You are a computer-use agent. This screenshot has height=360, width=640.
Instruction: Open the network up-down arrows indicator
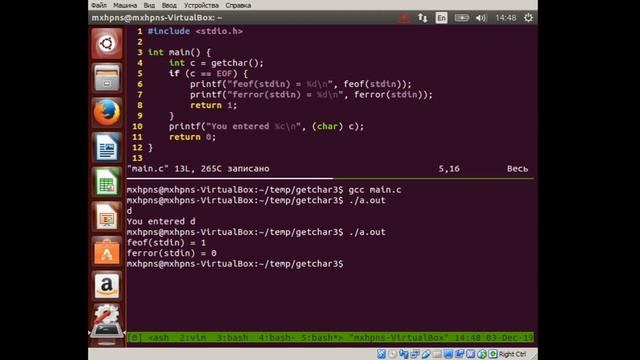(422, 18)
